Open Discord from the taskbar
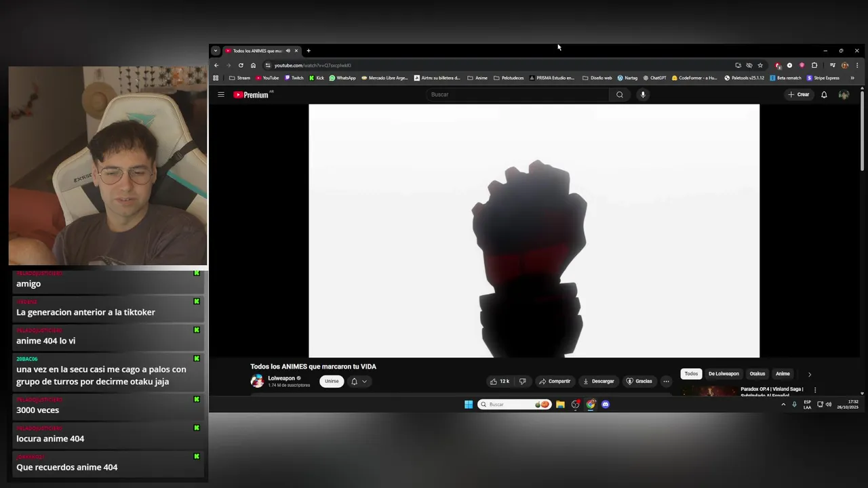Screen dimensions: 868x488 click(606, 405)
